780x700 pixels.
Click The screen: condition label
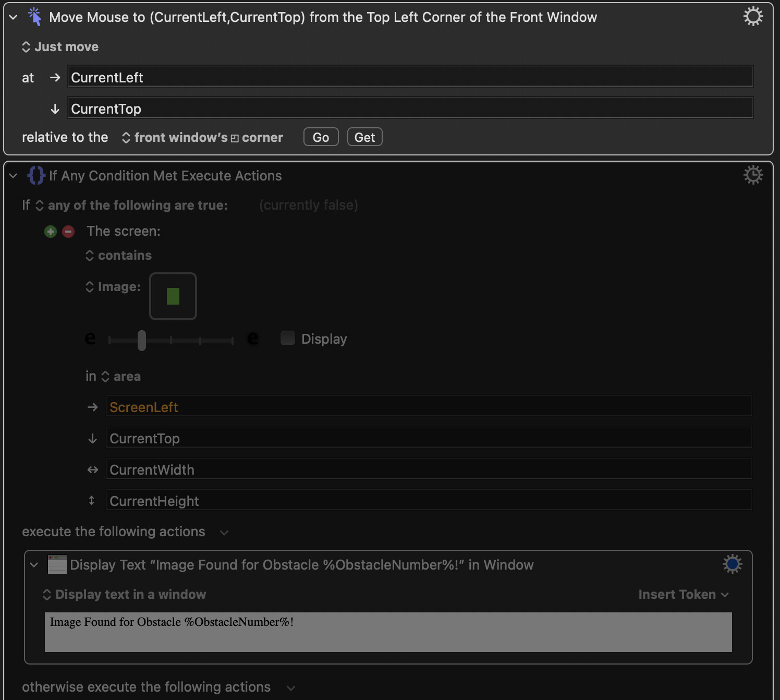124,231
